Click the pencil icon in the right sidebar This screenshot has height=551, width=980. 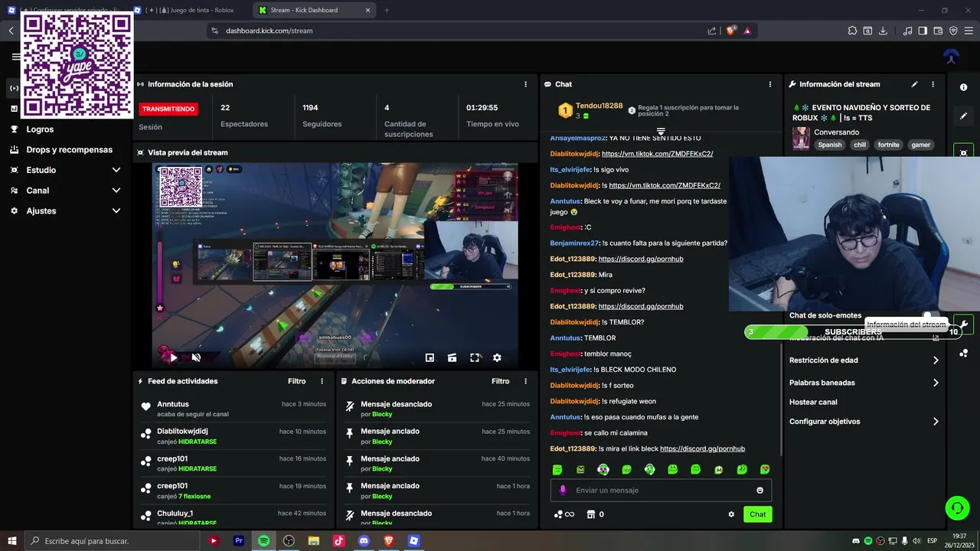(963, 116)
